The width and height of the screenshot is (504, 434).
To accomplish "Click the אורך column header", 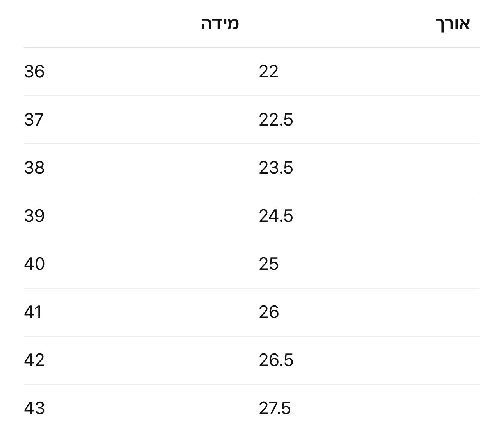I will (452, 24).
